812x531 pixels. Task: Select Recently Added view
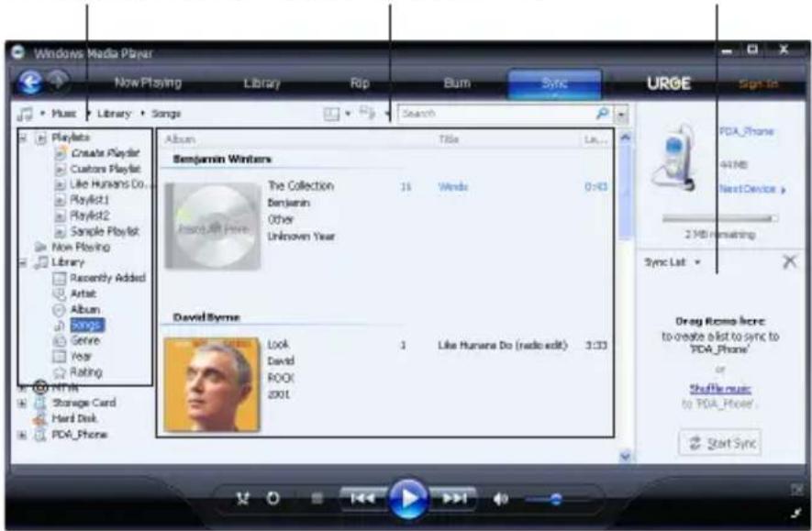107,278
